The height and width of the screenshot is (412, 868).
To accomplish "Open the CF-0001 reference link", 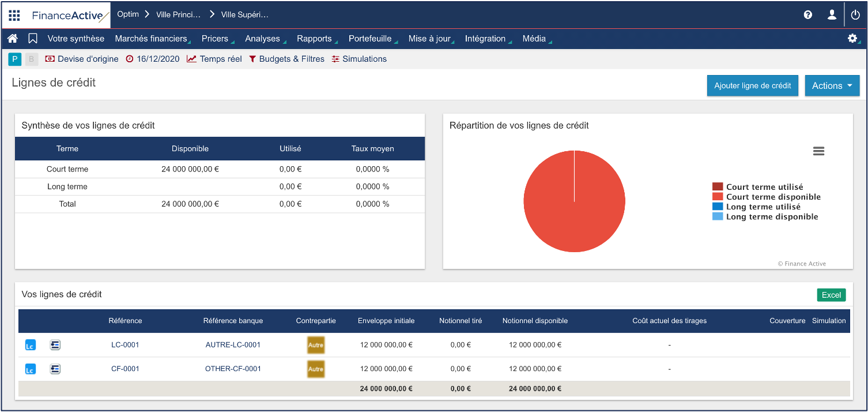I will 125,369.
